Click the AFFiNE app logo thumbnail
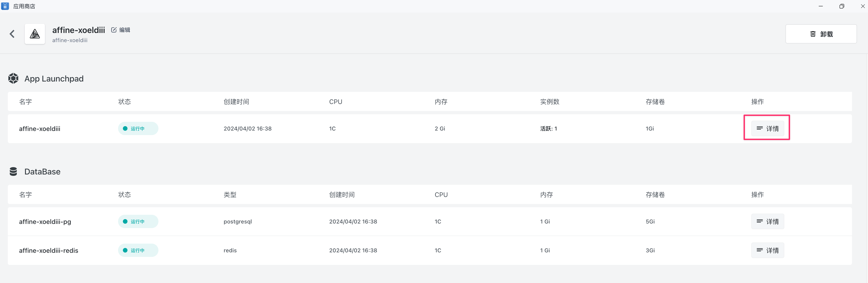Viewport: 868px width, 283px height. pos(35,34)
